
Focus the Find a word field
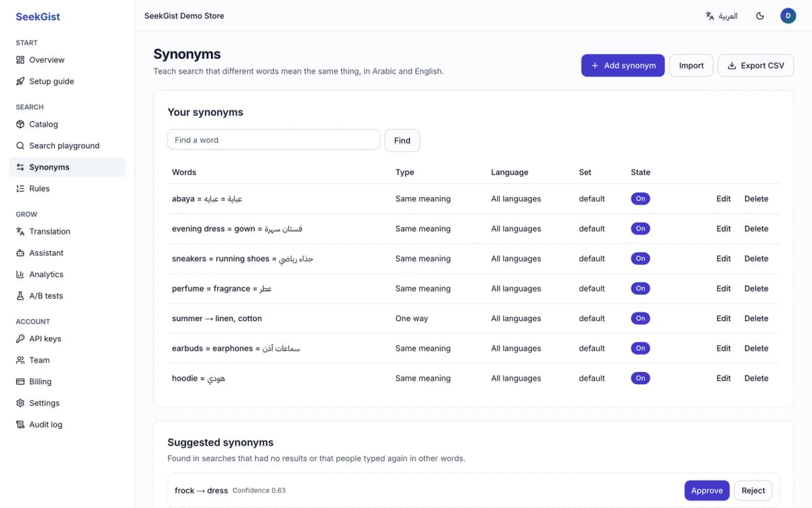tap(273, 140)
